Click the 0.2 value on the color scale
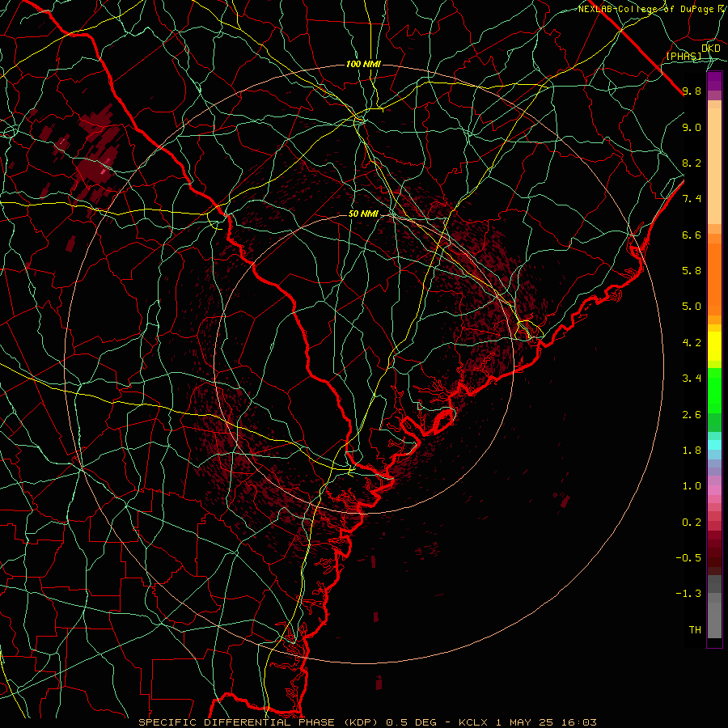728x728 pixels. point(692,523)
